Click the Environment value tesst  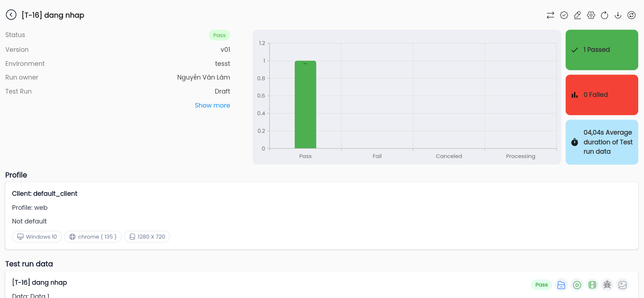tap(222, 64)
